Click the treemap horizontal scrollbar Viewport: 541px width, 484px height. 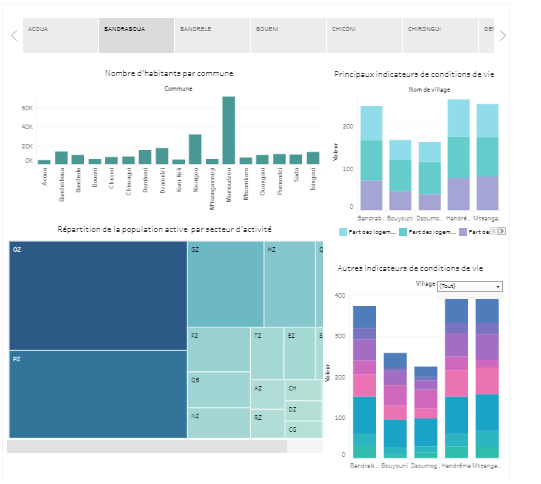click(147, 446)
